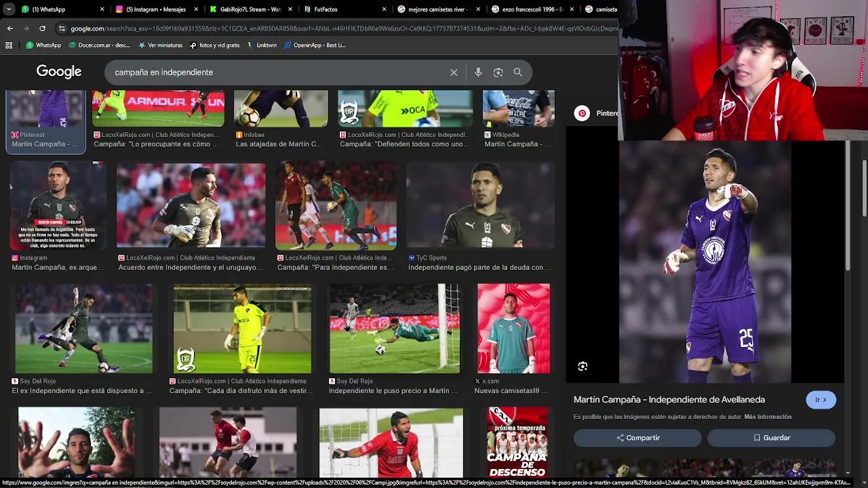This screenshot has height=488, width=868.
Task: Open thumbnail Campaña: Para Independiente es
Action: [x=336, y=205]
